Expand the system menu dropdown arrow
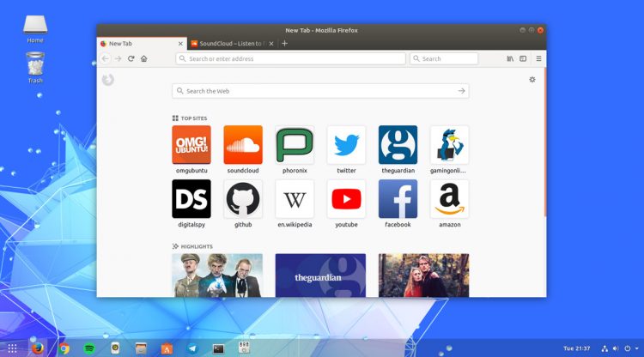The height and width of the screenshot is (357, 644). click(636, 348)
